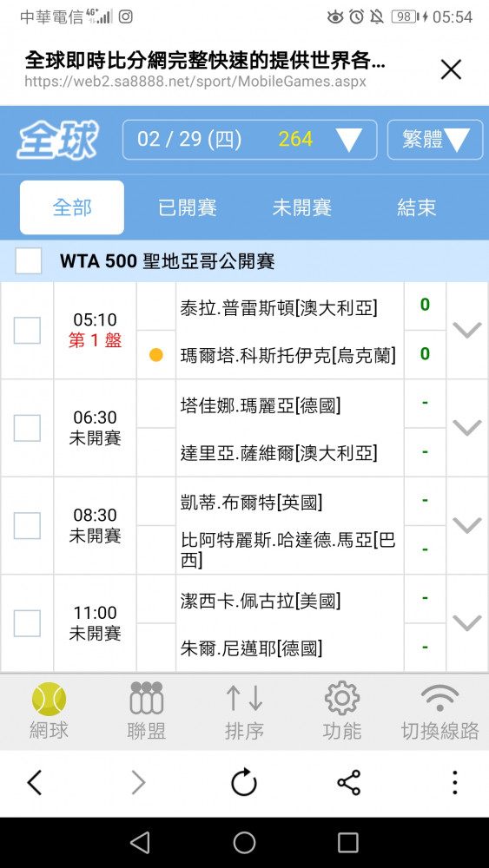Tap the 全球 site logo

coord(57,140)
